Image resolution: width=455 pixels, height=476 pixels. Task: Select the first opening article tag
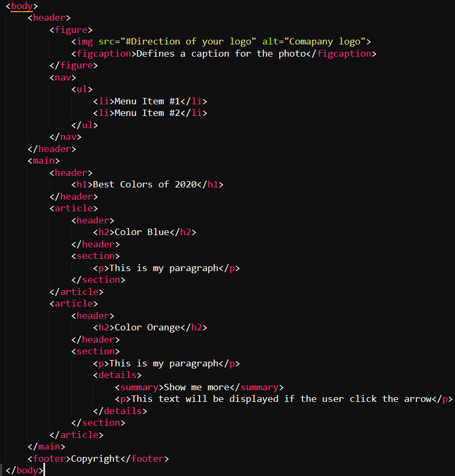coord(74,208)
